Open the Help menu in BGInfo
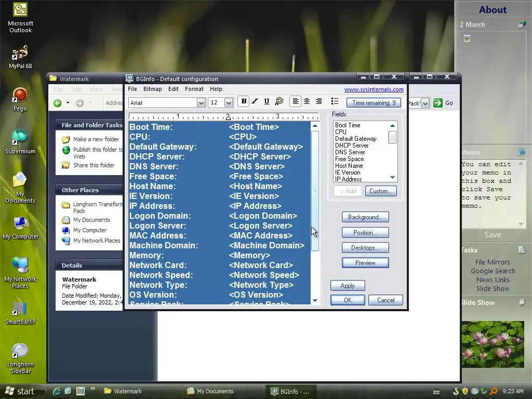Screen dimensions: 532x399 pyautogui.click(x=216, y=89)
